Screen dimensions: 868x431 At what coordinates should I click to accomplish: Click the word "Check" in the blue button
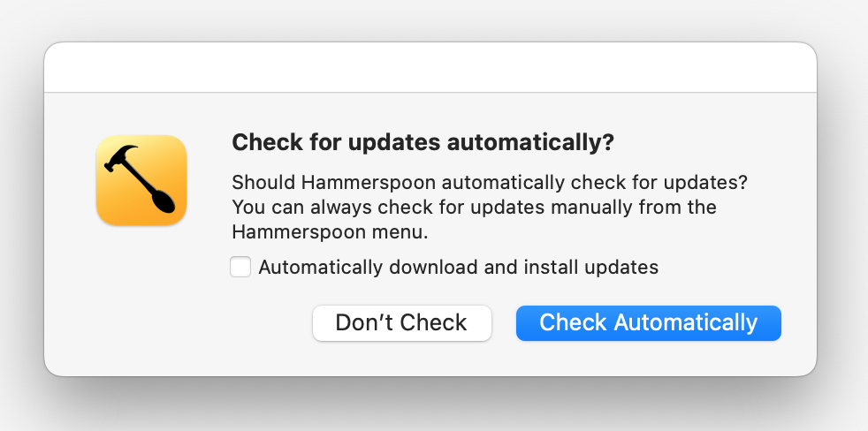574,323
